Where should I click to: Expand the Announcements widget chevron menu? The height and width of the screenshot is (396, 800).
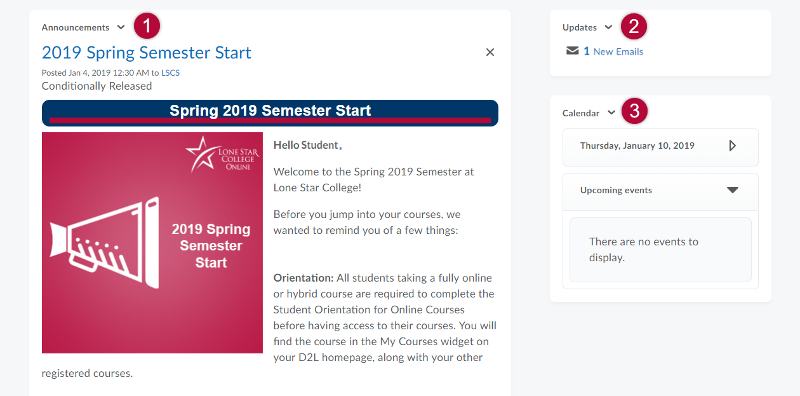coord(121,27)
